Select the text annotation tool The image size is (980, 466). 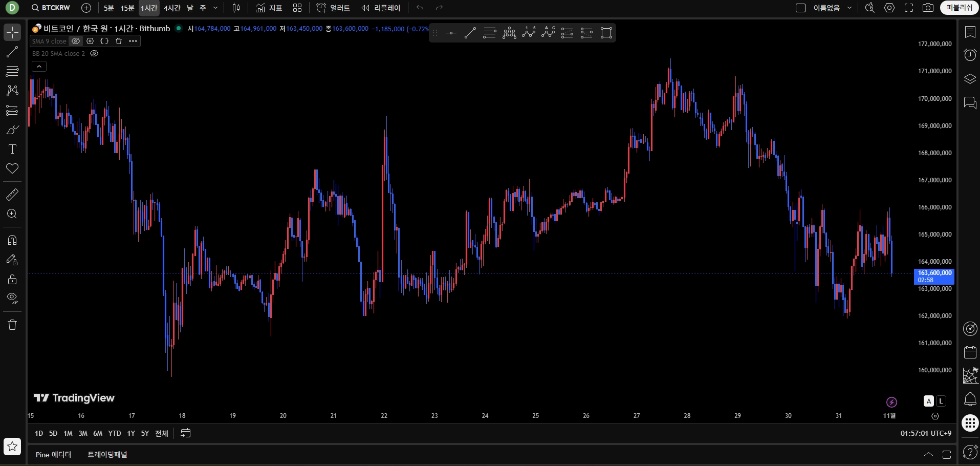coord(12,149)
